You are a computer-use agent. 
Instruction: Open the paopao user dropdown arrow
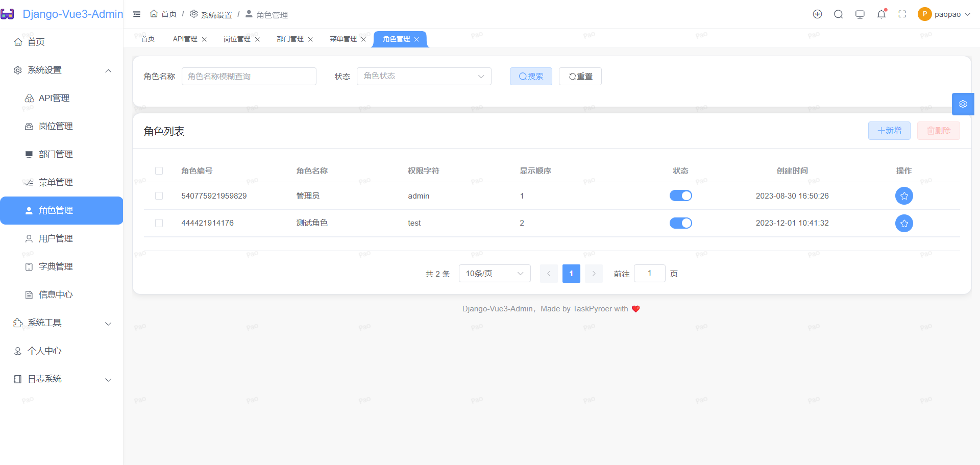pyautogui.click(x=967, y=14)
